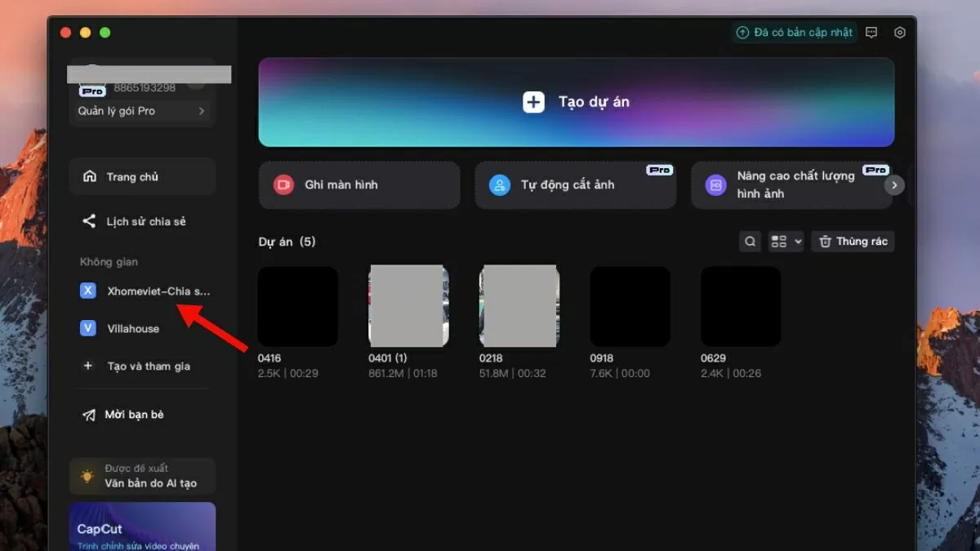Open Thùng rác trash button
This screenshot has height=551, width=980.
coord(853,242)
